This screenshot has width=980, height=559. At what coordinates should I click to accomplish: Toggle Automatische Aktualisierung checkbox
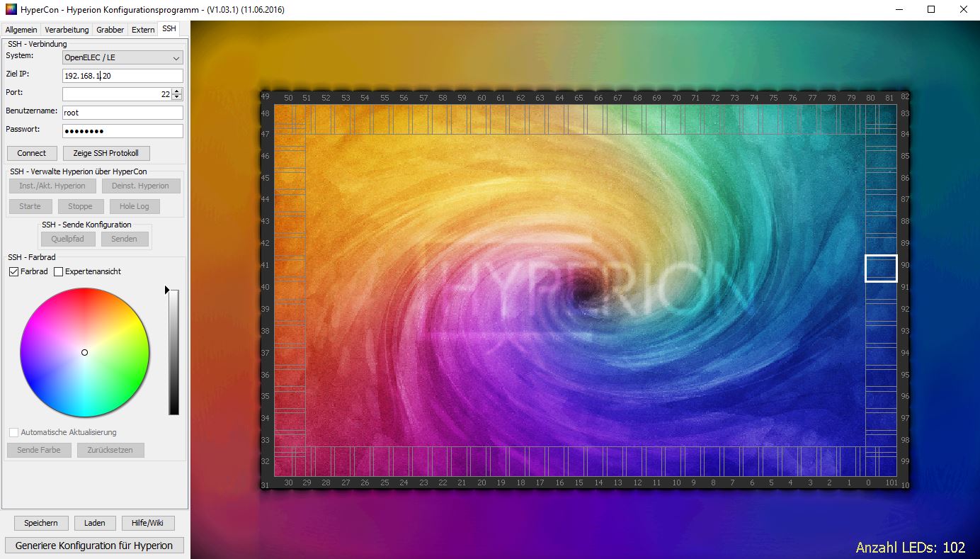point(14,432)
